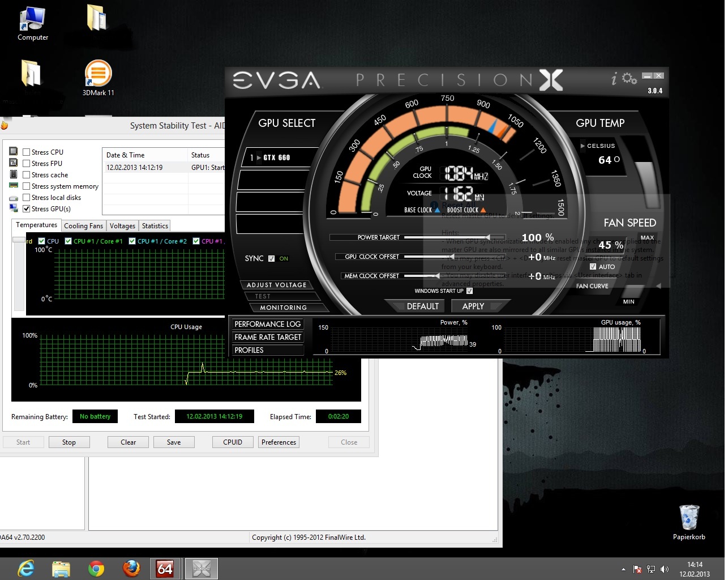Open the CPUID panel
This screenshot has height=580, width=728.
(233, 442)
